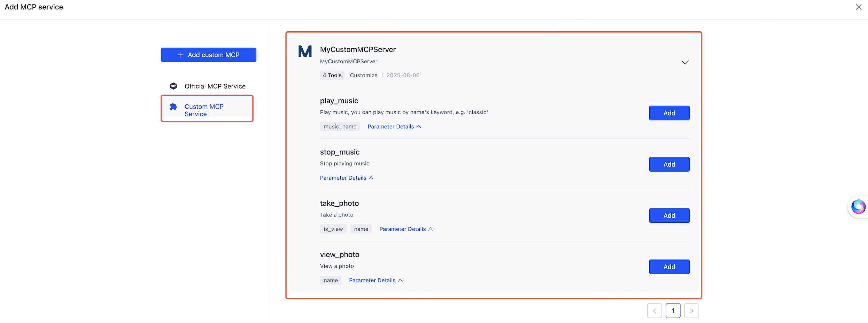Screen dimensions: 868x323
Task: Click the 4 Tools badge
Action: (x=332, y=75)
